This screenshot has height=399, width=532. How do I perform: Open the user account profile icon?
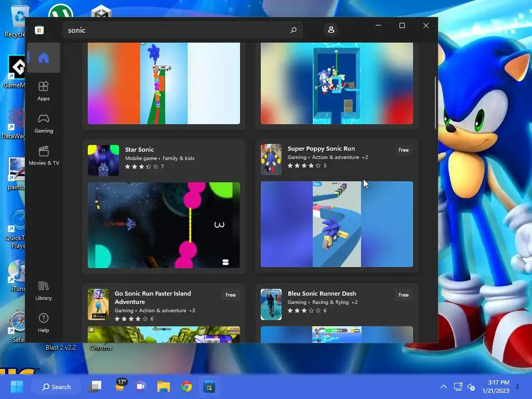click(x=331, y=30)
